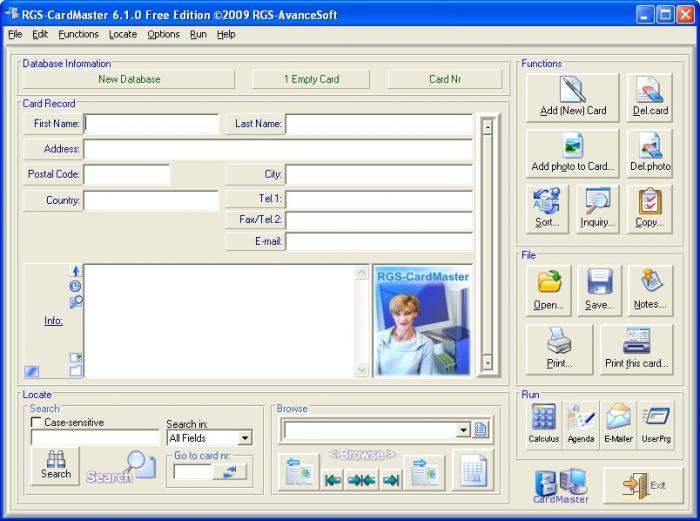Screen dimensions: 700x521
Task: Open the table view sheet icon
Action: pyautogui.click(x=473, y=470)
